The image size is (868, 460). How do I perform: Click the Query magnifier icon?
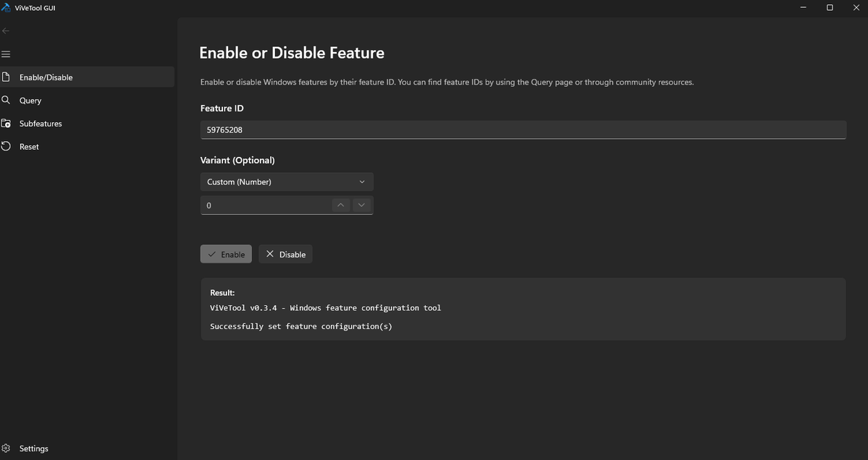pyautogui.click(x=6, y=100)
